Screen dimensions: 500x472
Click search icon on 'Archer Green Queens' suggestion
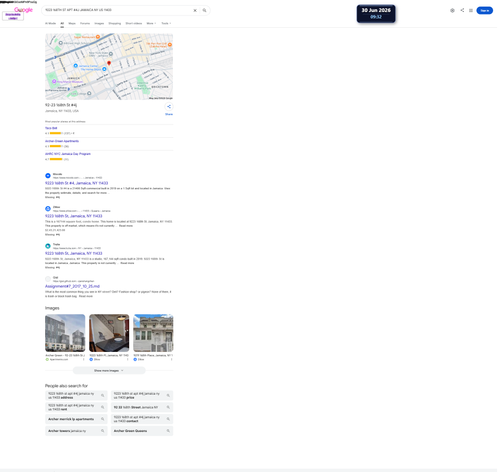coord(169,432)
